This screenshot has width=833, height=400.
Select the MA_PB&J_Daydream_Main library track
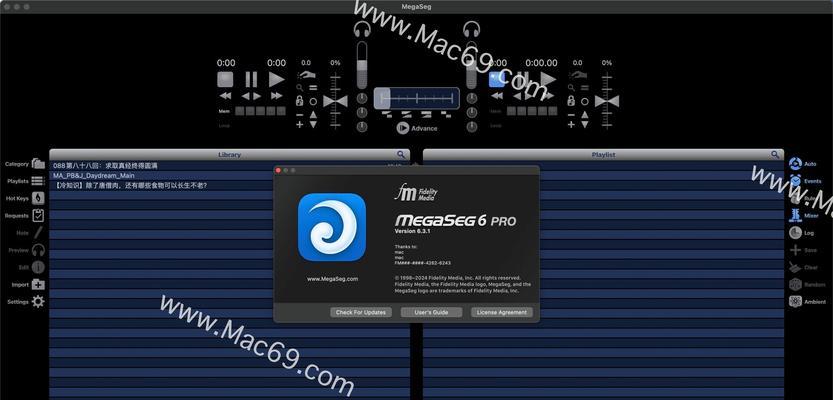(x=230, y=175)
